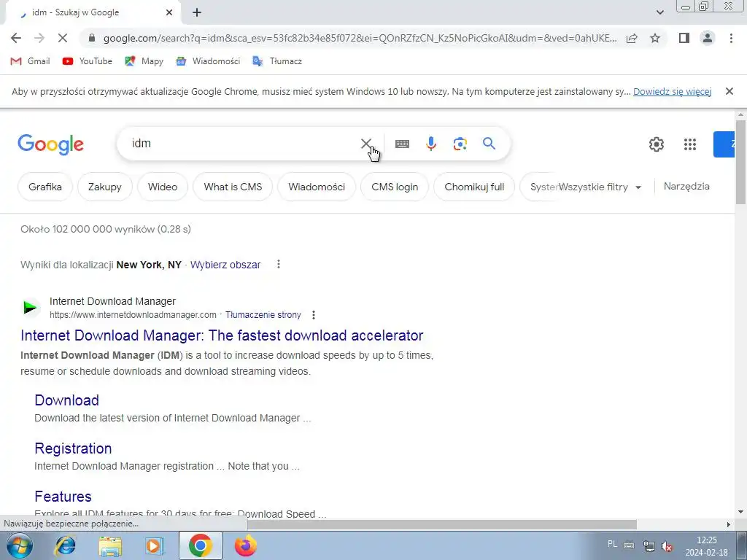Open the Gmail bookmark
Viewport: 747px width, 560px height.
30,61
